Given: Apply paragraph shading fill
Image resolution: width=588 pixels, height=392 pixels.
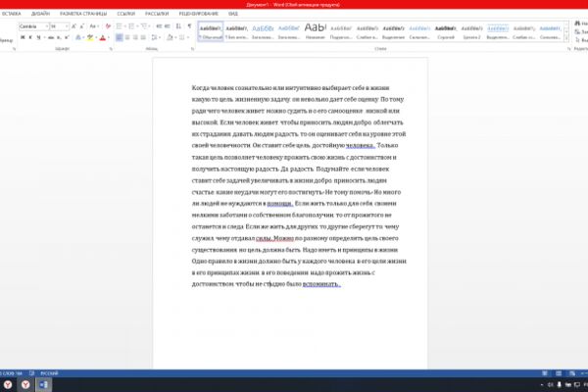Looking at the screenshot, I should [x=170, y=37].
